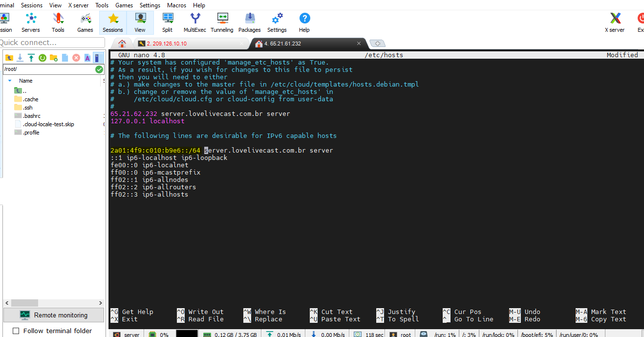
Task: Click the Remote monitoring button
Action: [54, 315]
